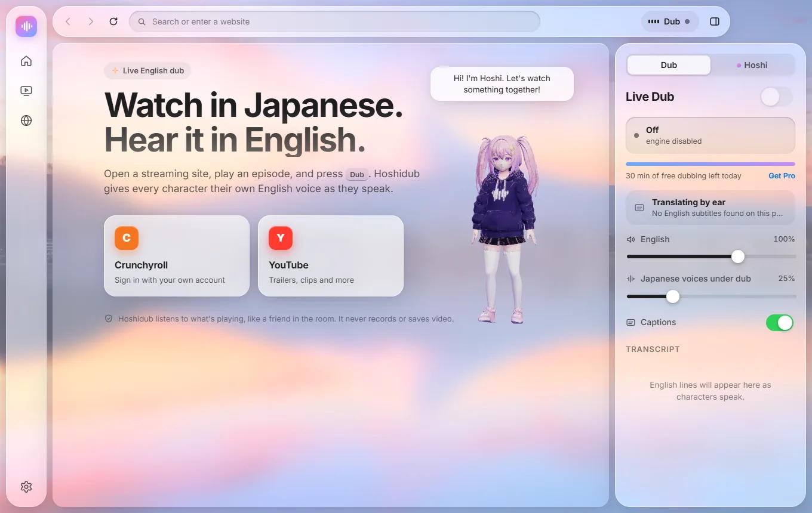The image size is (812, 513).
Task: Click the TRANSCRIPT heading
Action: click(653, 349)
